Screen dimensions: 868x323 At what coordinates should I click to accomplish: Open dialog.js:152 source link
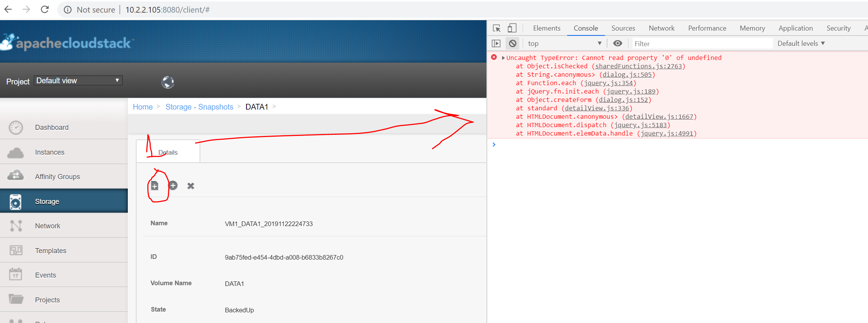tap(623, 100)
